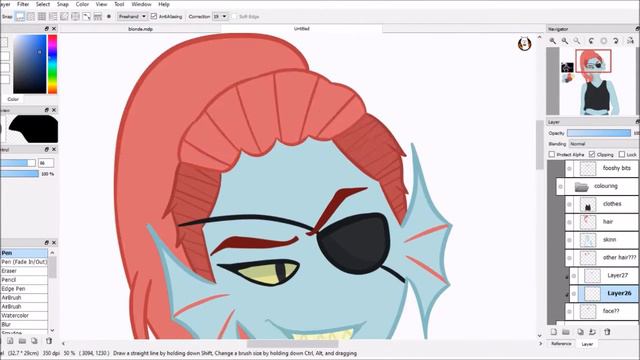Open the Select menu
Image resolution: width=640 pixels, height=360 pixels.
(x=42, y=4)
